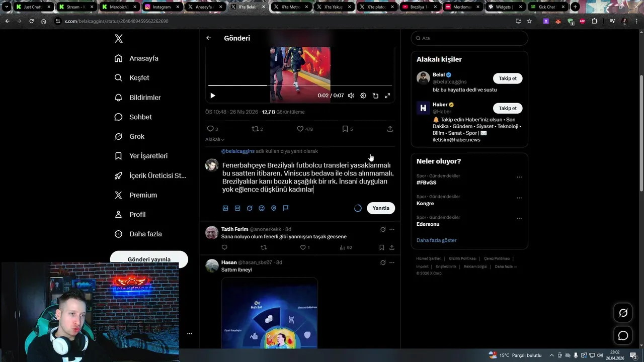The width and height of the screenshot is (644, 362).
Task: Repost Tatih Ferim's comment
Action: click(x=264, y=247)
